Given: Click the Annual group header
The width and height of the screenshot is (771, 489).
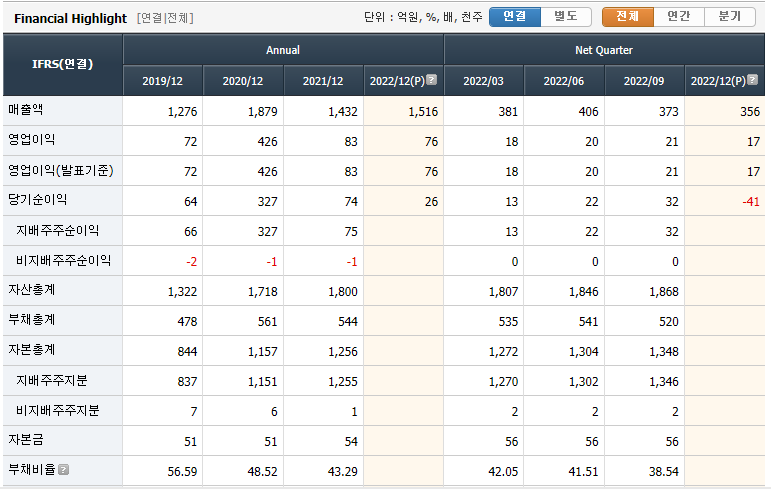Looking at the screenshot, I should click(283, 50).
